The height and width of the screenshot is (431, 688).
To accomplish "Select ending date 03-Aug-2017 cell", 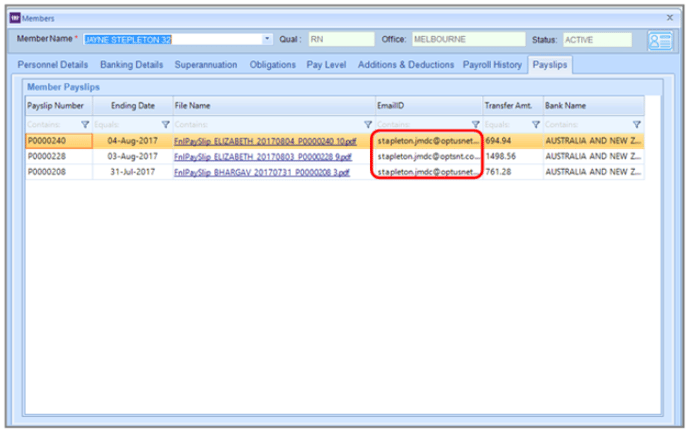I will click(x=133, y=156).
